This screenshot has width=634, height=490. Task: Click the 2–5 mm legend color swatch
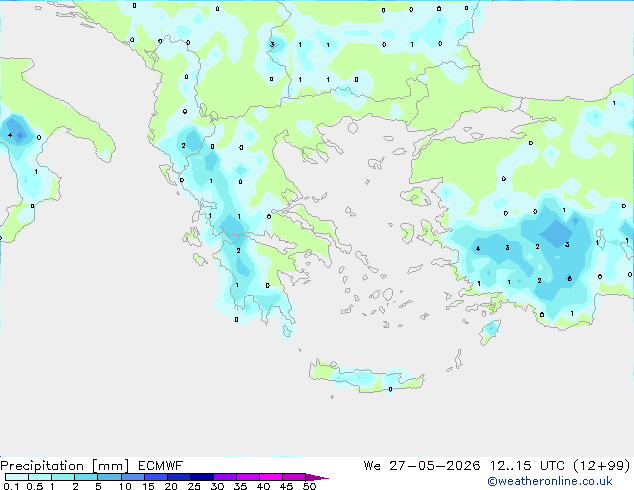86,477
